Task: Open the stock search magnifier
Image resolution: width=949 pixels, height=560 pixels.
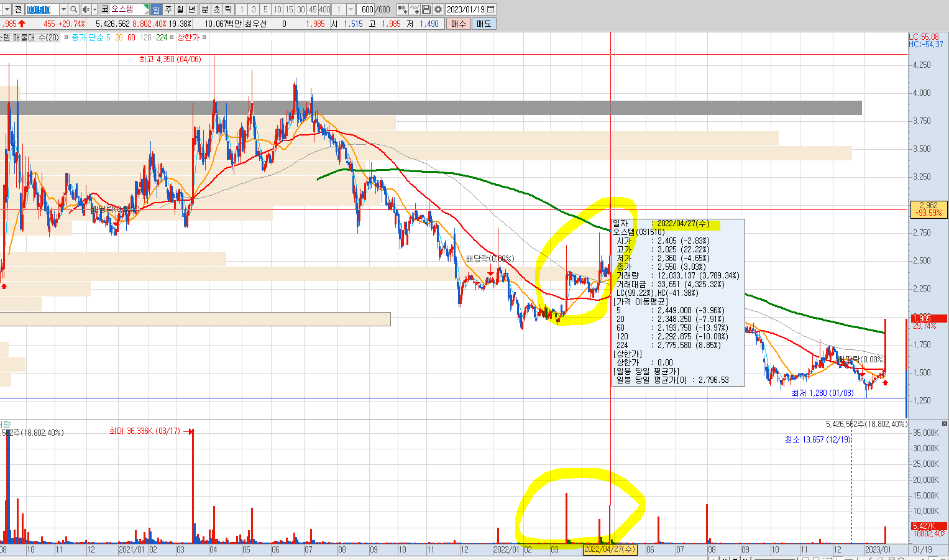Action: (74, 9)
